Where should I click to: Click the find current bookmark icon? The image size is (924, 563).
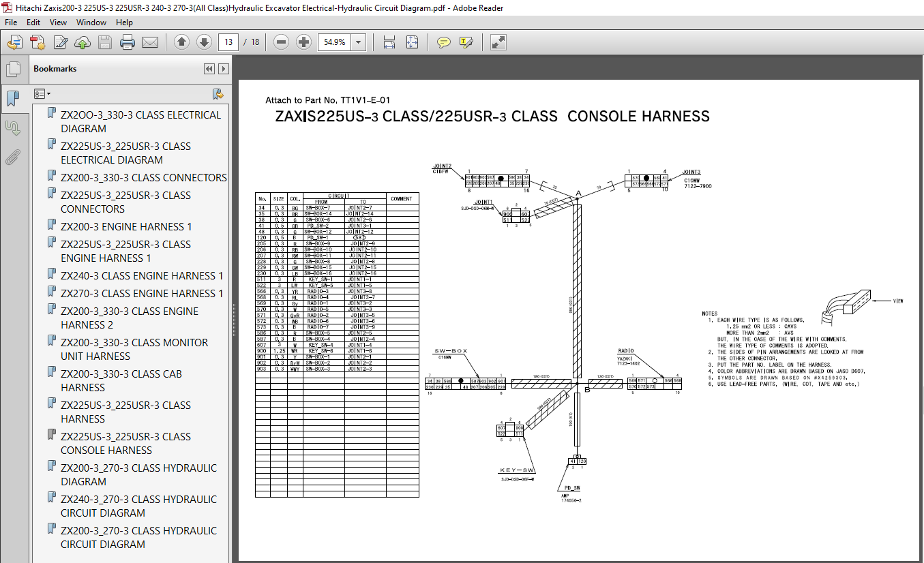tap(218, 93)
